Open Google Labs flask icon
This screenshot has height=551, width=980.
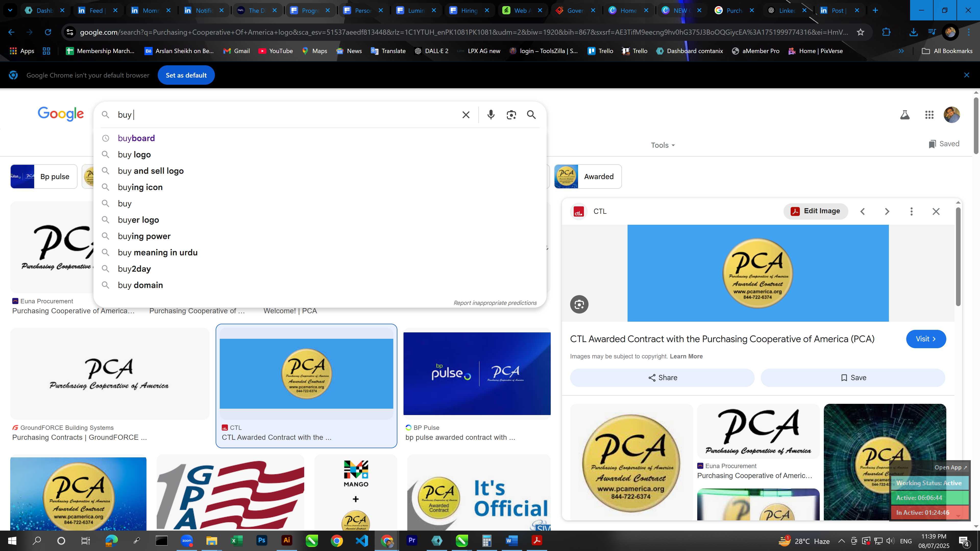click(x=905, y=115)
